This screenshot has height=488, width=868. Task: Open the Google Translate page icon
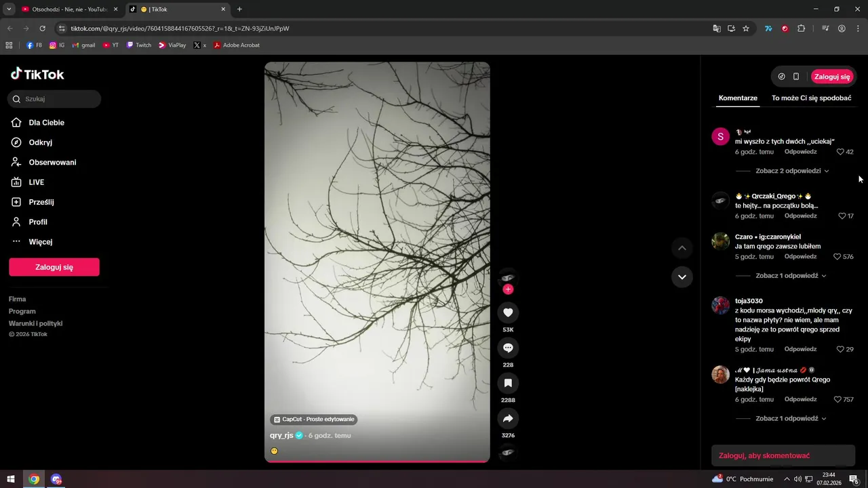tap(717, 28)
